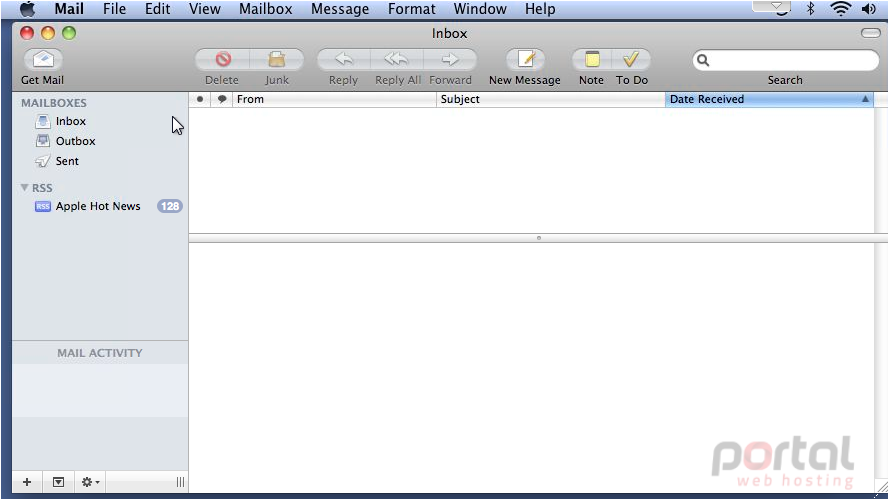Screen dimensions: 889x500
Task: Click the Bluetooth status icon
Action: click(811, 9)
